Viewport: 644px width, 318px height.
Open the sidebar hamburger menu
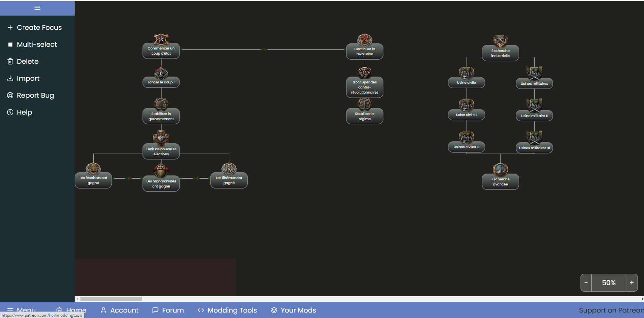[x=37, y=7]
